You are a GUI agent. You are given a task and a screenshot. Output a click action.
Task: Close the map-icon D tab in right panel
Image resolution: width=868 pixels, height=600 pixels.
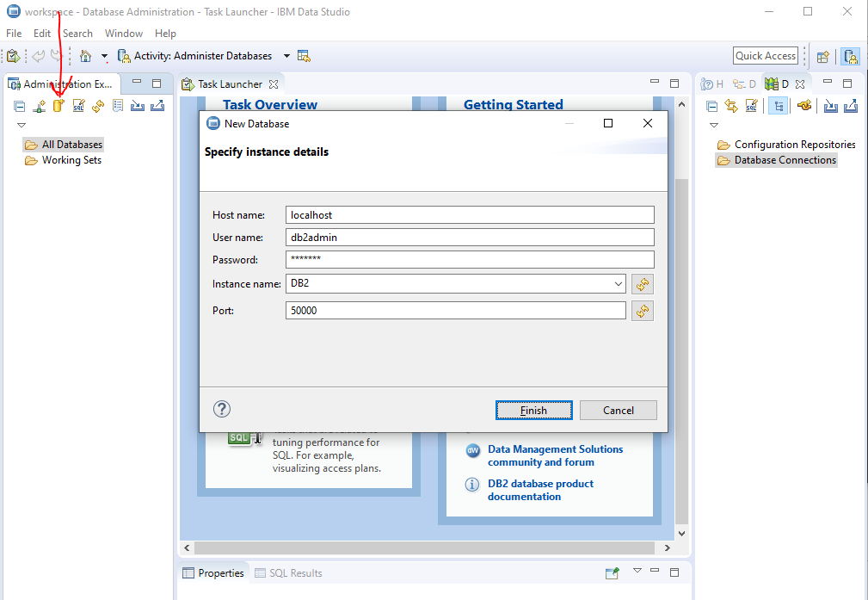800,84
